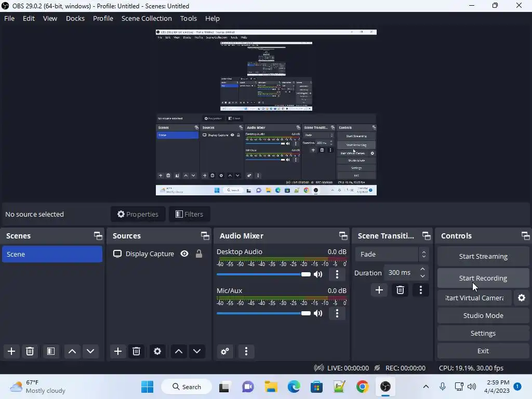Open the Fade transition dropdown
Image resolution: width=532 pixels, height=399 pixels.
click(392, 254)
